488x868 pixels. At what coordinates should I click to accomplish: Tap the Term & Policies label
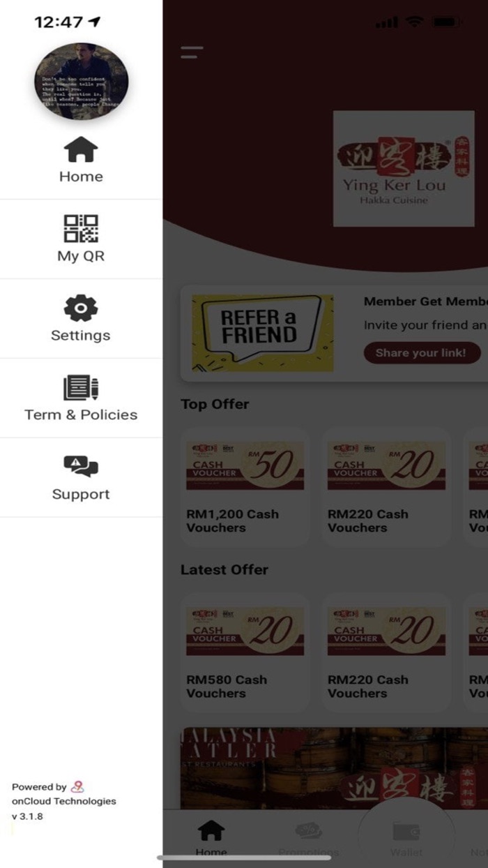coord(81,414)
